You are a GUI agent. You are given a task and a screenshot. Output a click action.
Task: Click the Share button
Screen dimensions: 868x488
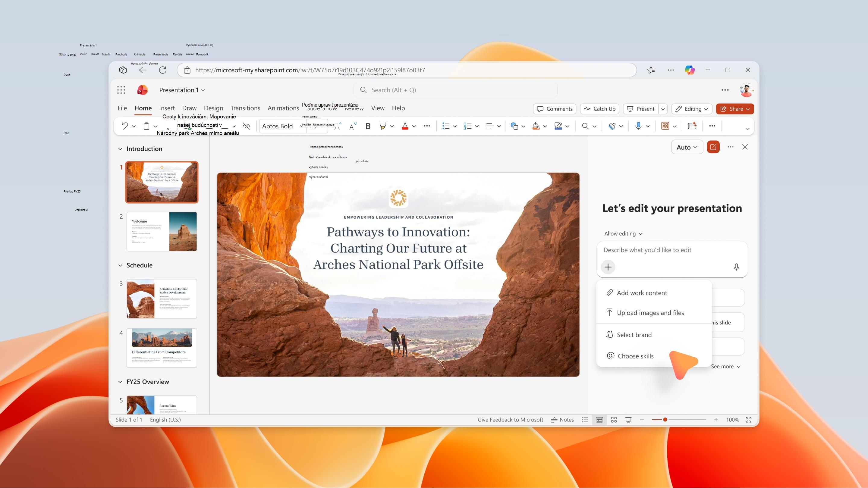(735, 109)
